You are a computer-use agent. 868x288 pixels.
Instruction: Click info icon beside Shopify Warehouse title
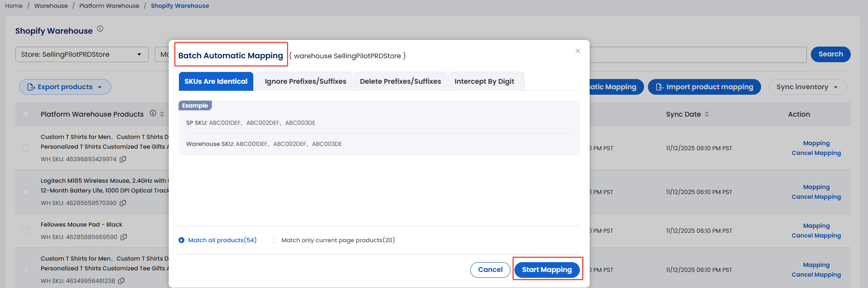pos(100,29)
